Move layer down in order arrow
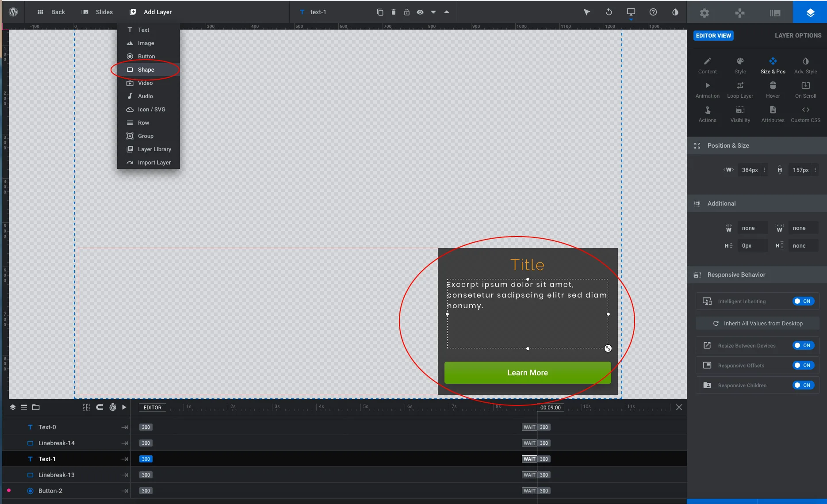 click(433, 12)
